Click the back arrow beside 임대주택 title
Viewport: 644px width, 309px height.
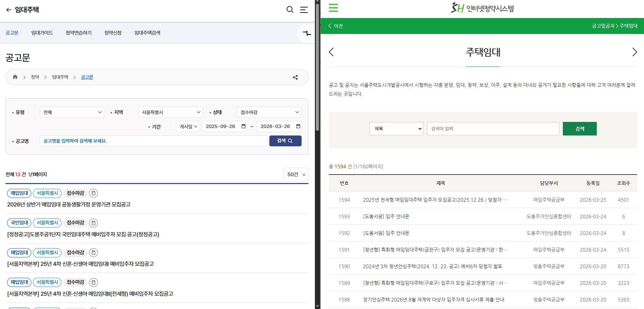tap(8, 10)
